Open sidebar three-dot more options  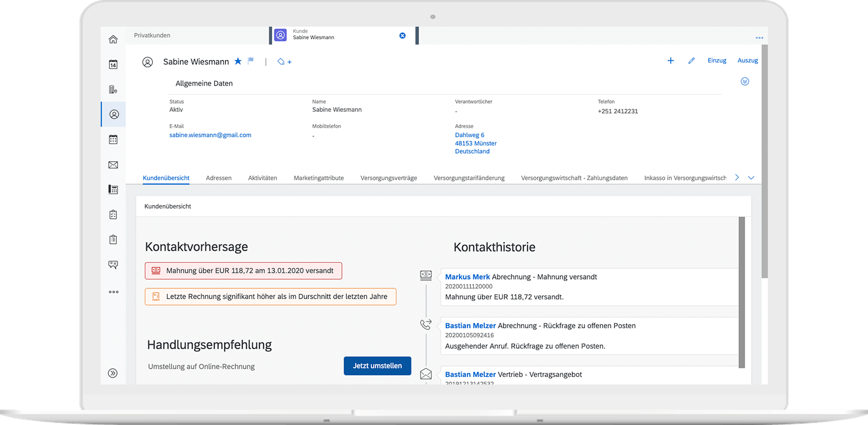pyautogui.click(x=113, y=292)
